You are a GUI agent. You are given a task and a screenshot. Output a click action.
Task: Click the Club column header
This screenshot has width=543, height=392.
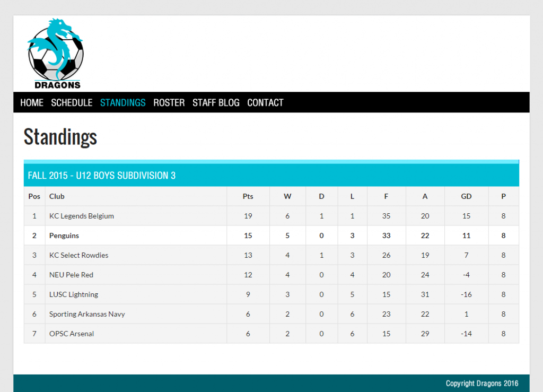point(57,196)
